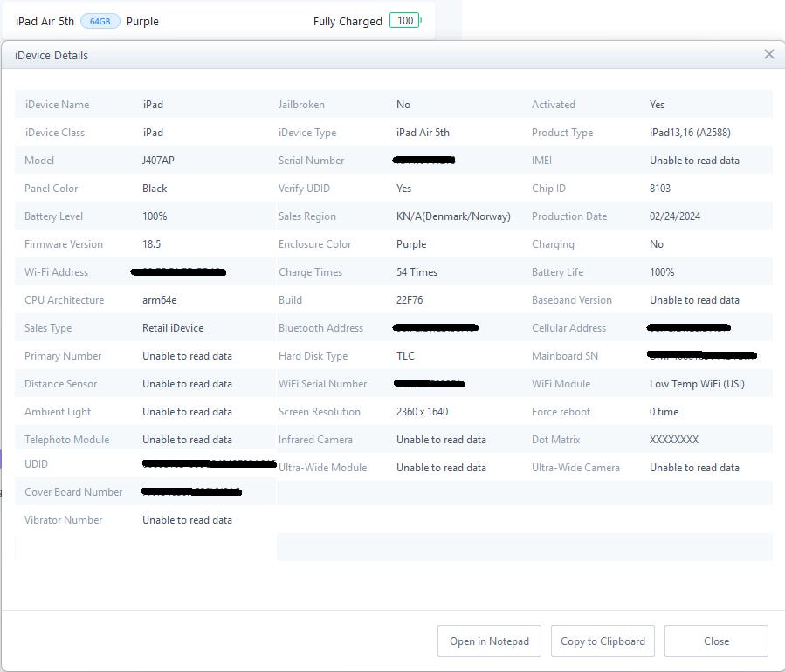Select 'Low Temp WiFi (USI)' WiFi module value
The height and width of the screenshot is (672, 785).
697,384
